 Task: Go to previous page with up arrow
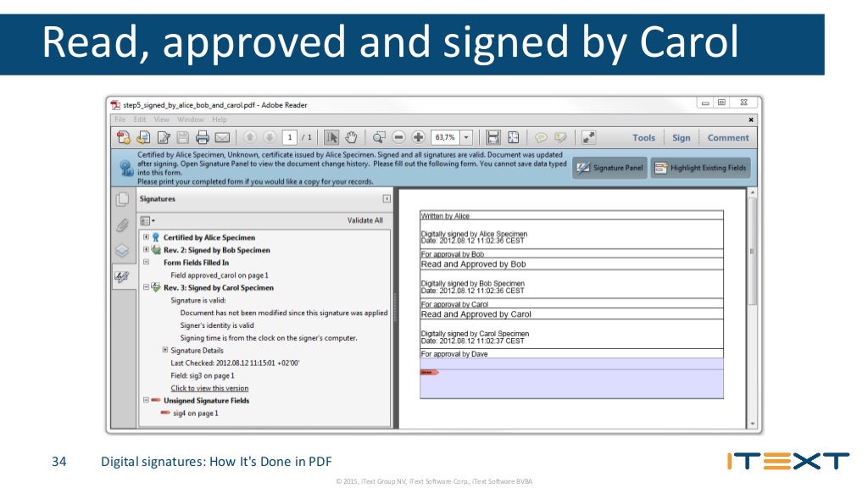[250, 136]
